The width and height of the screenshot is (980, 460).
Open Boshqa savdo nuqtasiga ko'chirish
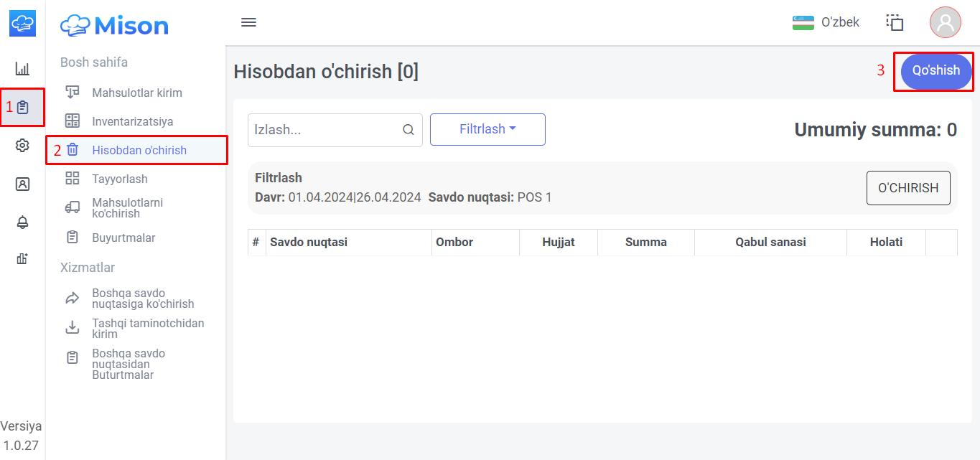coord(137,299)
